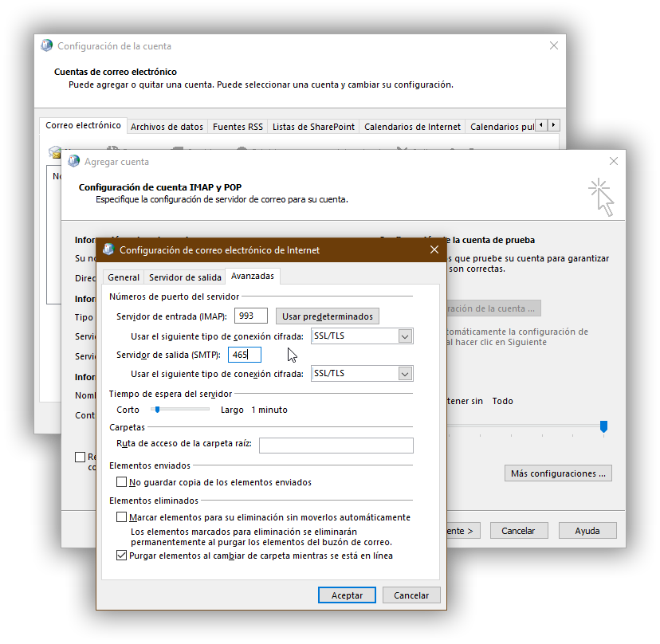Click the Tiempo de espera del servidor slider handle
Viewport: 660px width, 644px height.
coord(157,409)
